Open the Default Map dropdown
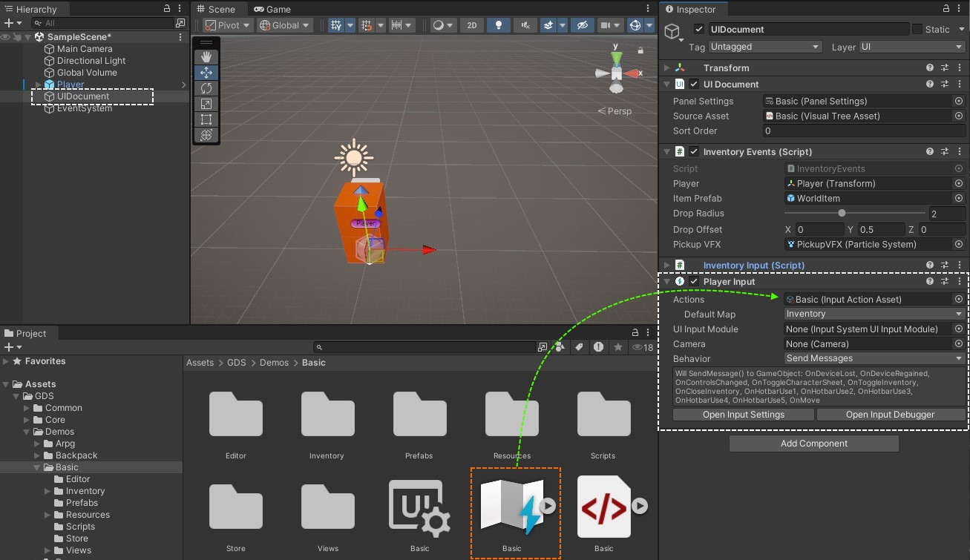This screenshot has height=560, width=970. (874, 314)
